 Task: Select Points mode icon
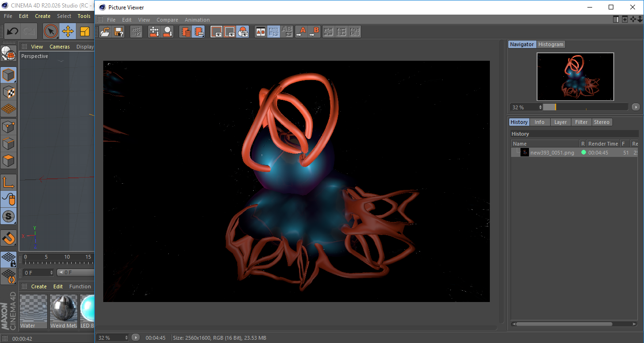(8, 126)
